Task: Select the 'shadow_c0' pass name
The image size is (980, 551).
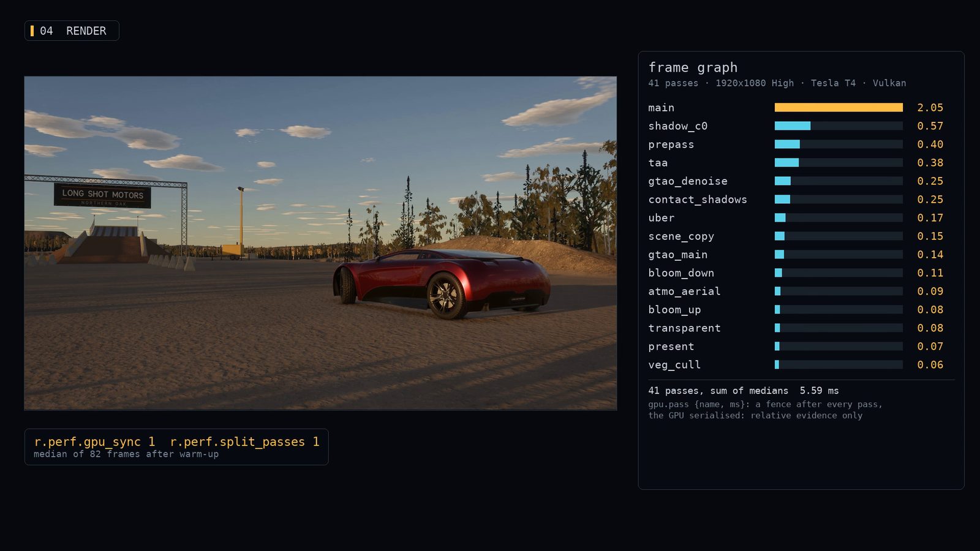Action: click(677, 126)
